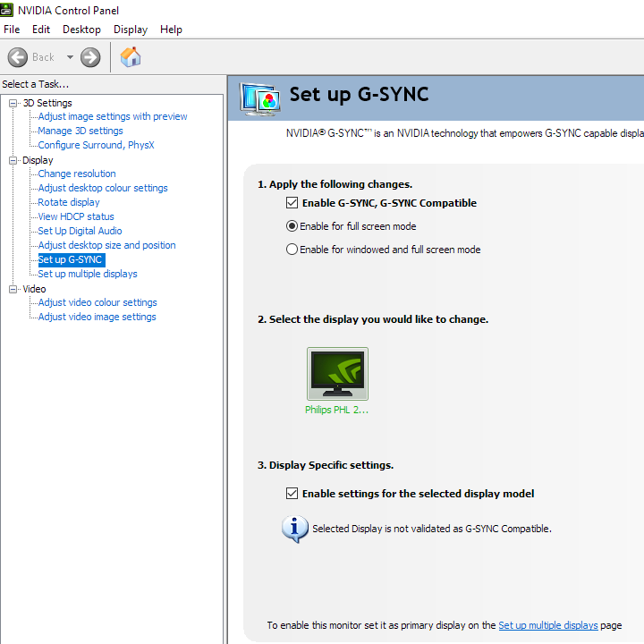Toggle Enable settings for the selected display model
This screenshot has width=644, height=644.
[x=292, y=493]
